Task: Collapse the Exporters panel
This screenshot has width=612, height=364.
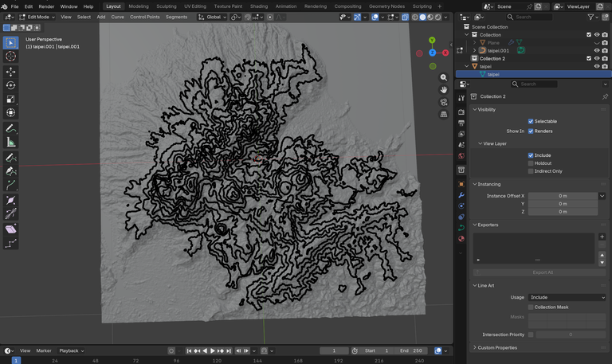Action: coord(475,225)
